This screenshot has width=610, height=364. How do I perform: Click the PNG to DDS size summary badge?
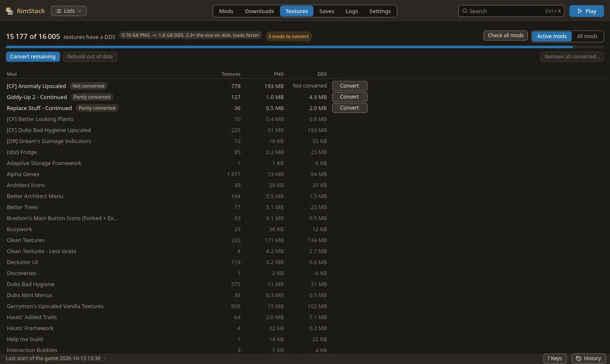(x=191, y=35)
